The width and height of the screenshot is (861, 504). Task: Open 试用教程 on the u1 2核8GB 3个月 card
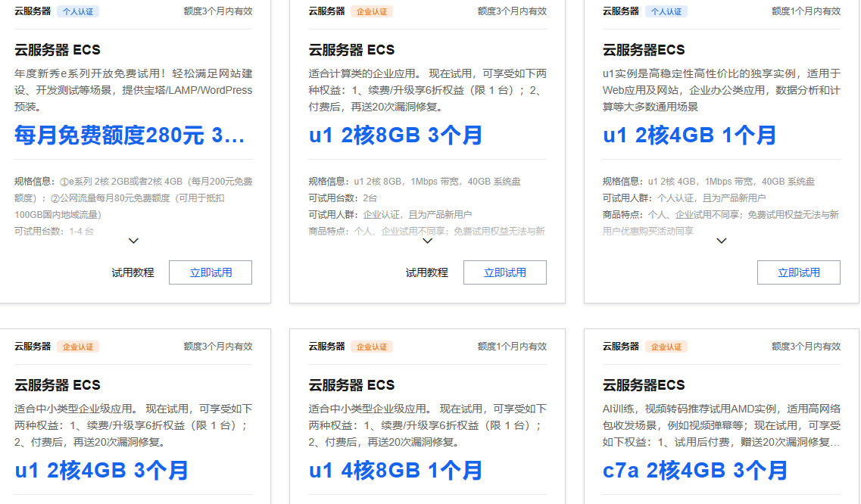(x=426, y=273)
